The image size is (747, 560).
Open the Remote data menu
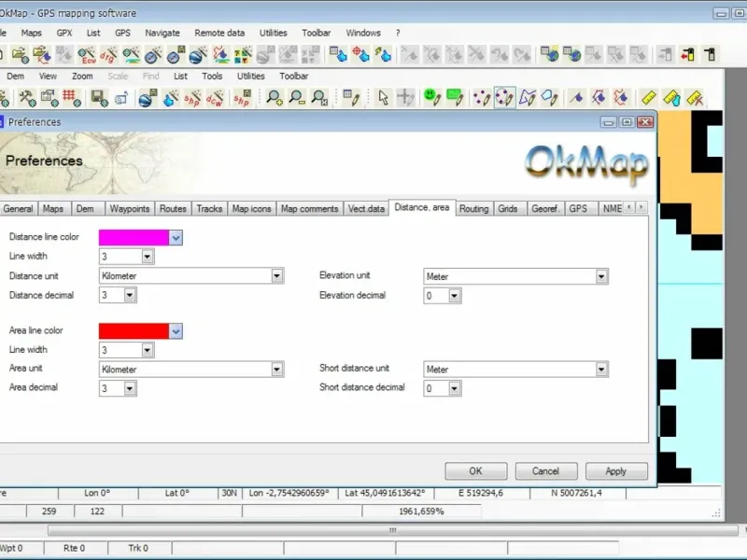219,33
